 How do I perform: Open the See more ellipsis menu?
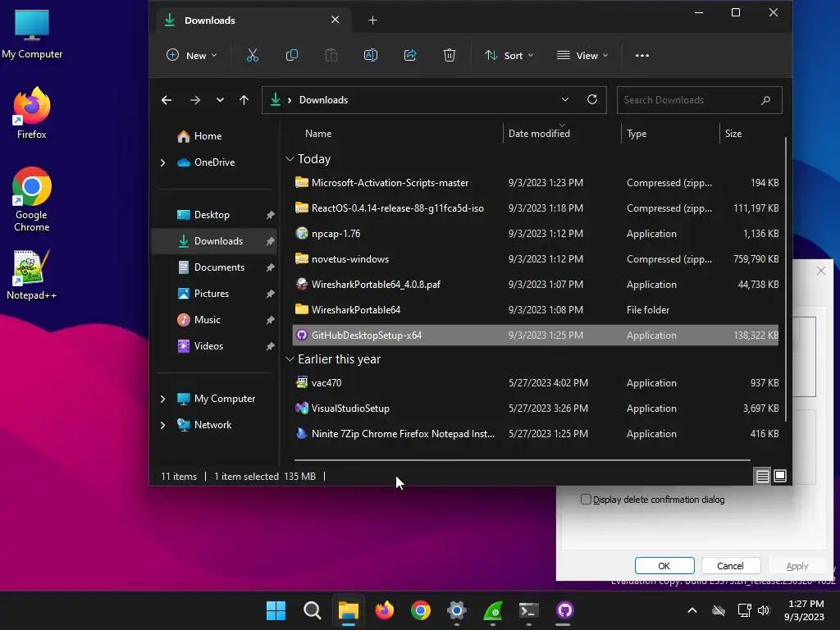pyautogui.click(x=641, y=55)
